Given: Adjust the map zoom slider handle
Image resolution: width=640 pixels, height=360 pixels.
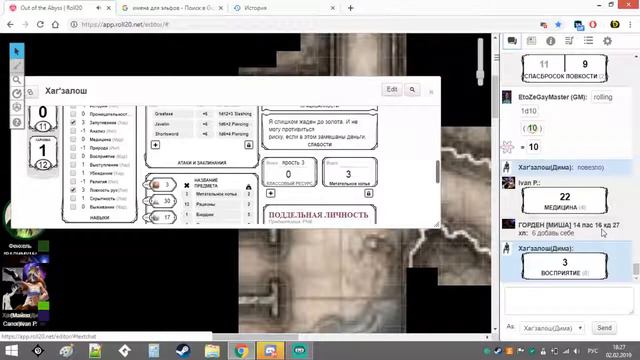Looking at the screenshot, I should click(480, 76).
